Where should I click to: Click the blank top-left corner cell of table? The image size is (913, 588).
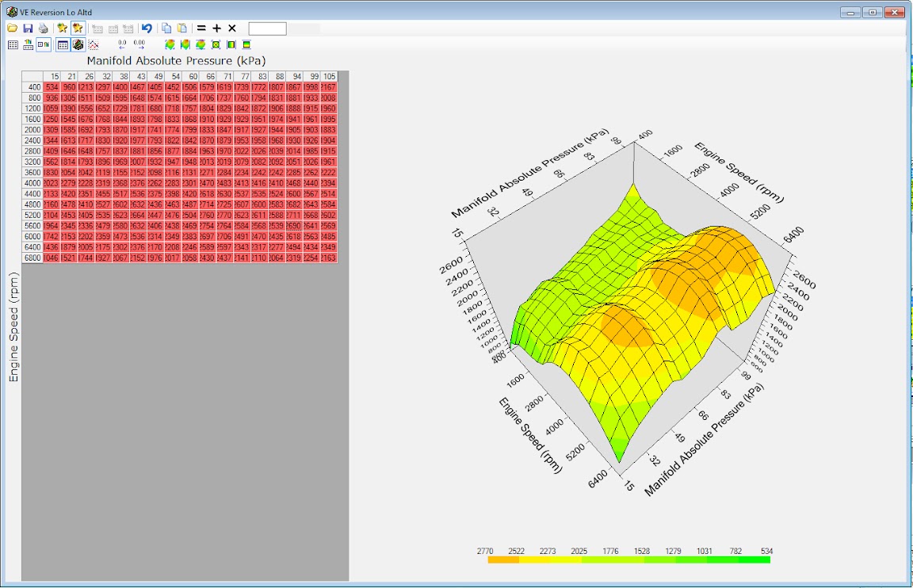32,76
